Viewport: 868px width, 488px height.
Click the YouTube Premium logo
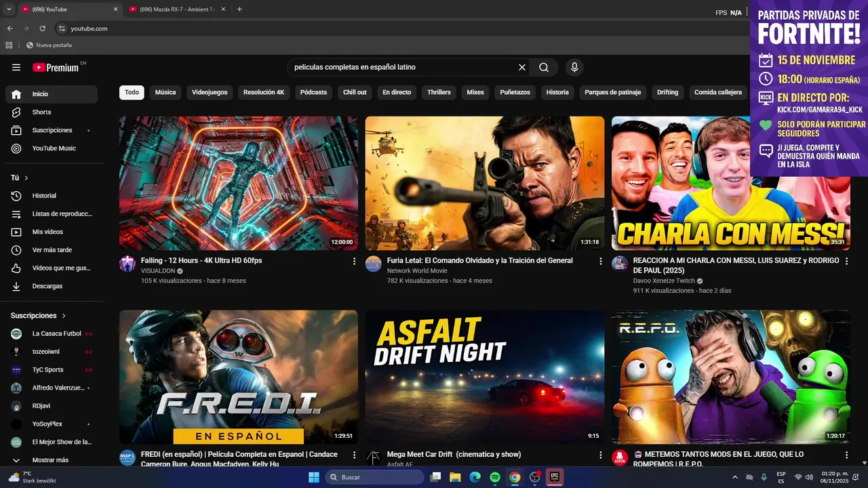(57, 67)
